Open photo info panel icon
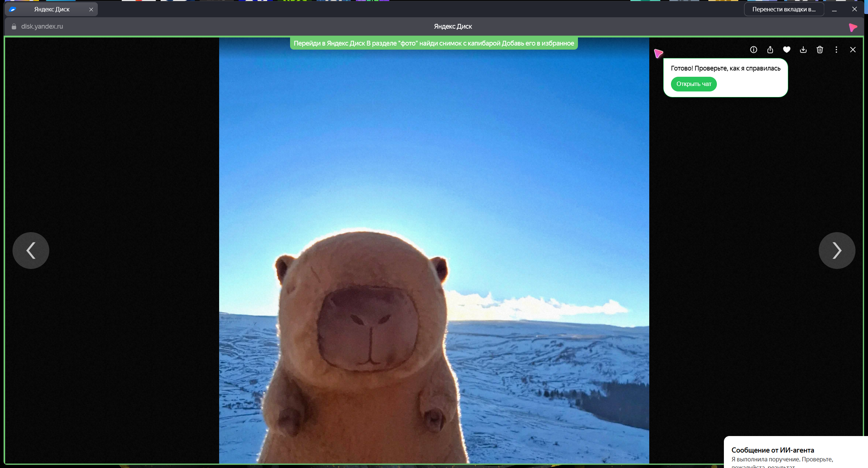The height and width of the screenshot is (468, 868). (753, 50)
